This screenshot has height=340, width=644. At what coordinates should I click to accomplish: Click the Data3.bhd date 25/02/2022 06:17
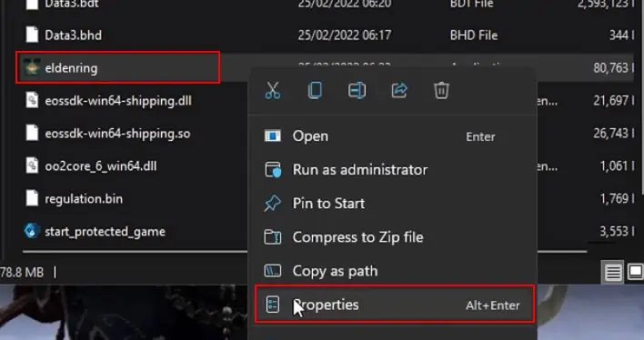(344, 35)
